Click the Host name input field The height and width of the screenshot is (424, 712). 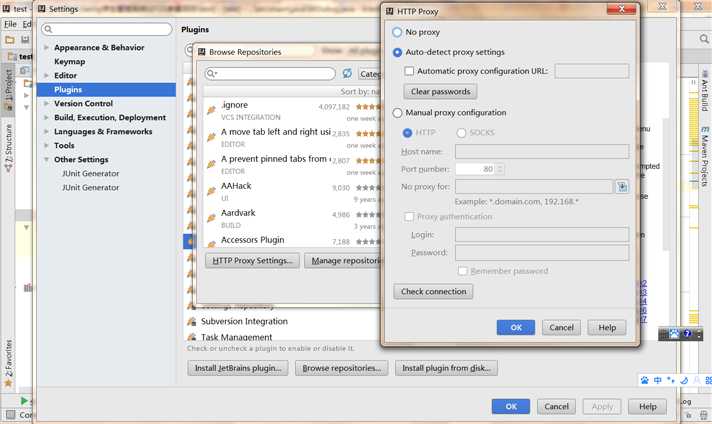(542, 151)
